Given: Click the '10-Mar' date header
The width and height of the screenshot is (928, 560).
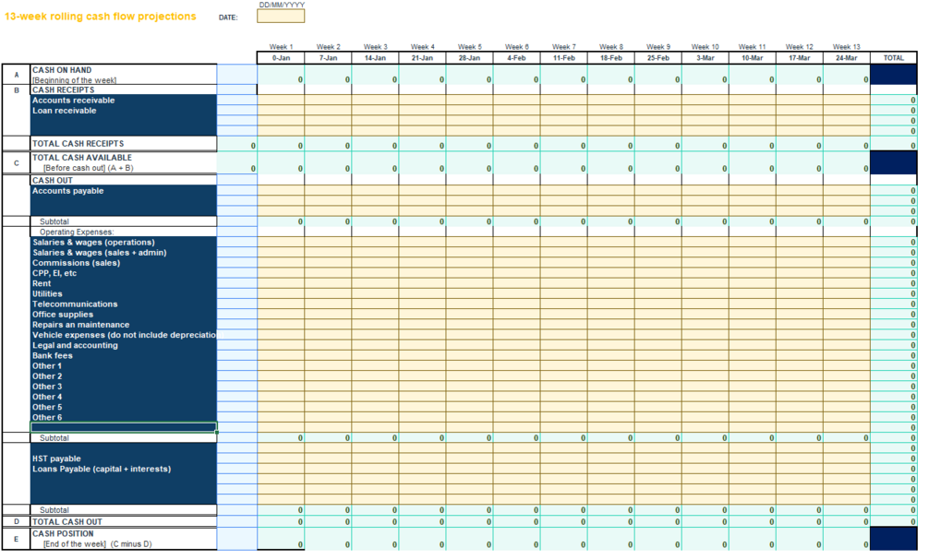Looking at the screenshot, I should pyautogui.click(x=753, y=58).
